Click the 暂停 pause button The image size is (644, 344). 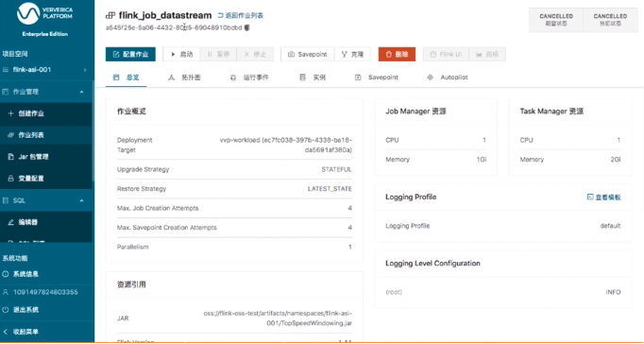click(x=218, y=54)
